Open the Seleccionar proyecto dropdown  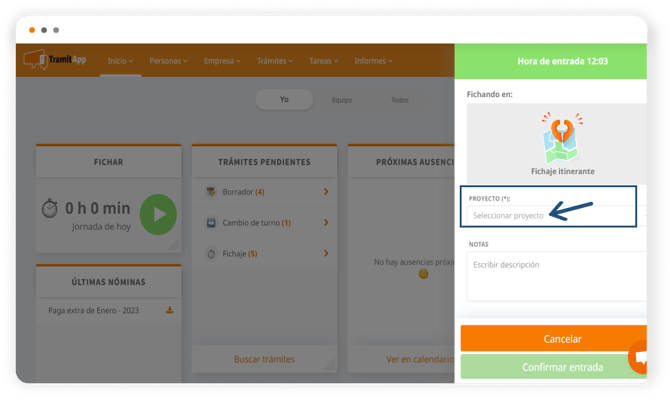pos(556,215)
